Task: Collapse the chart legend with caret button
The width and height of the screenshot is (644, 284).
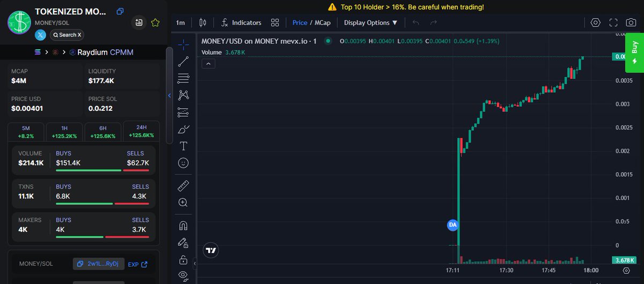Action: (x=209, y=64)
